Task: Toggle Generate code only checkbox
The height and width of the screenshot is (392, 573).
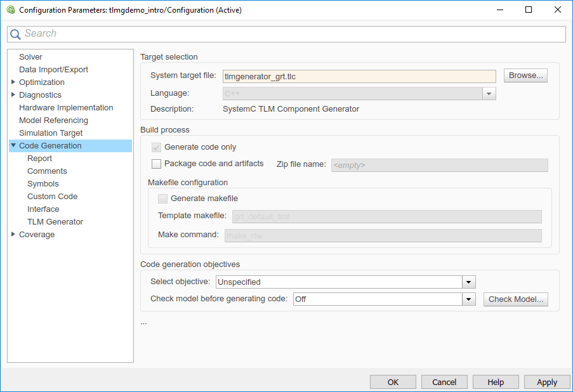Action: [x=157, y=147]
